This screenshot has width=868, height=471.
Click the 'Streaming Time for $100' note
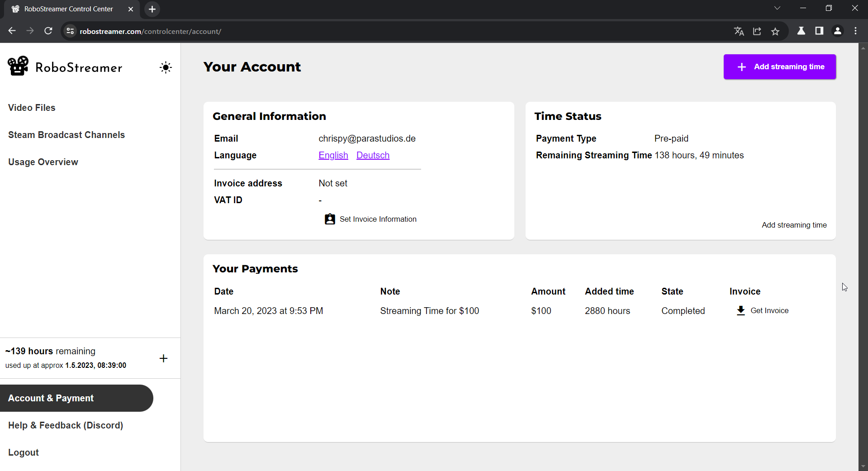(x=429, y=311)
